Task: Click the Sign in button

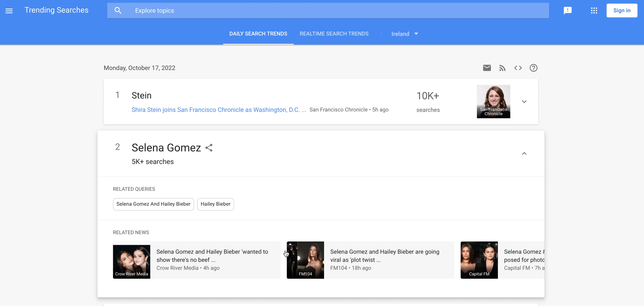Action: pos(622,11)
